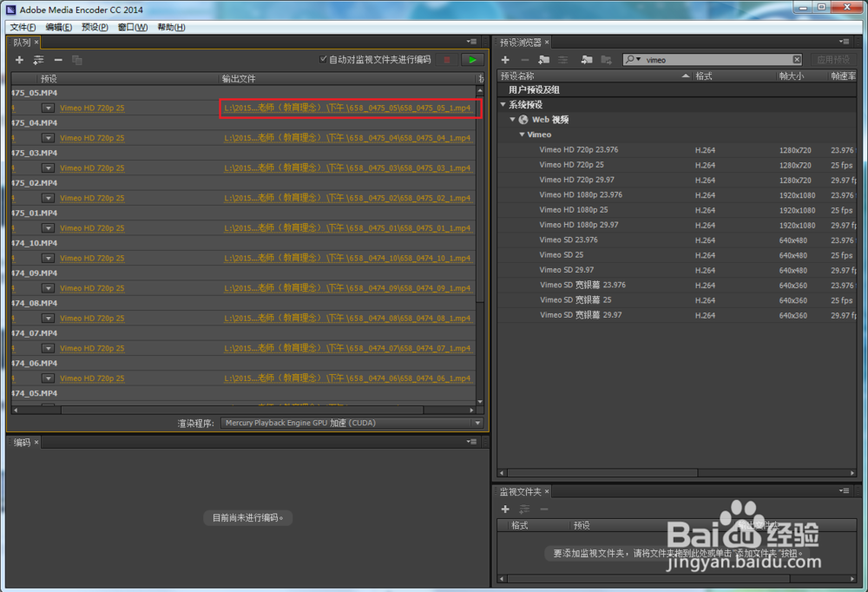
Task: Click the 应用预设 apply preset button
Action: click(833, 60)
